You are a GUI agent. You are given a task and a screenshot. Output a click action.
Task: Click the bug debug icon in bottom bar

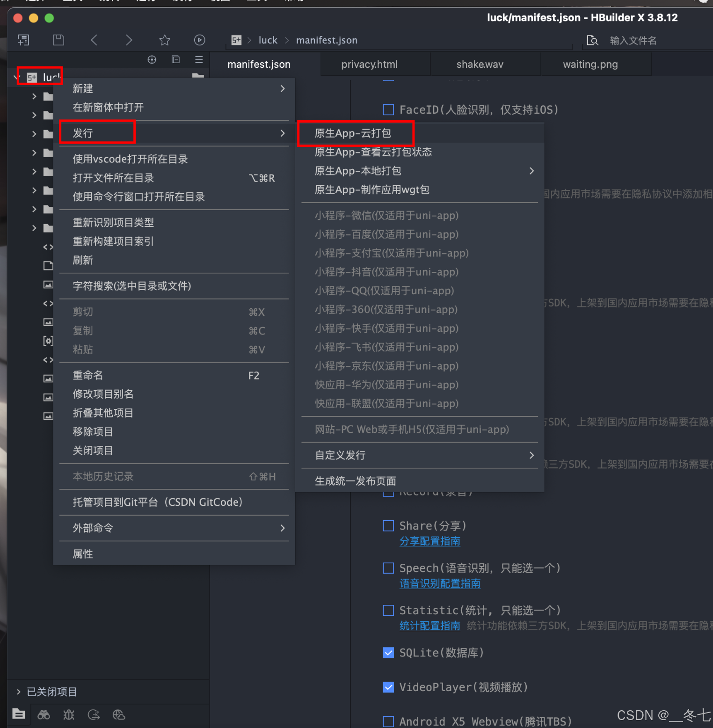click(69, 714)
